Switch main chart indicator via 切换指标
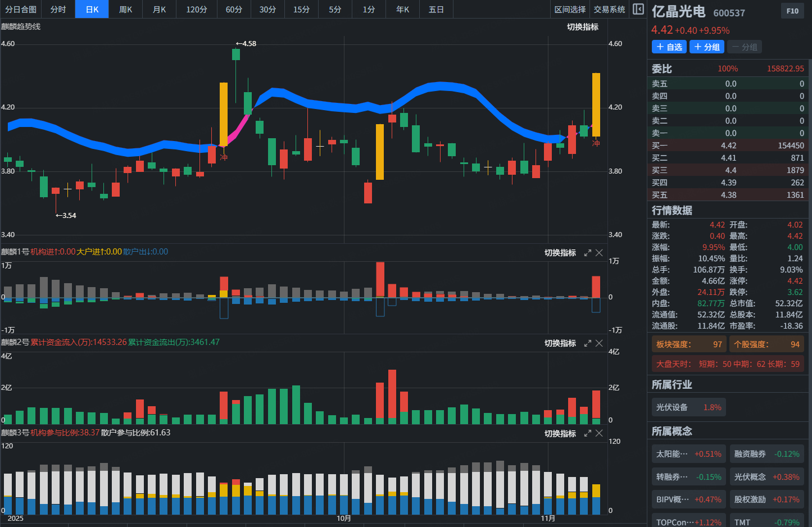 click(582, 27)
